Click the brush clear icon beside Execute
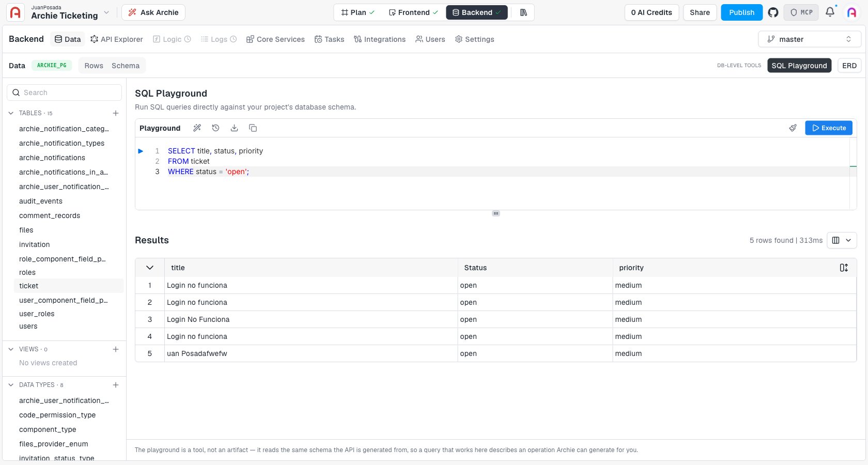The height and width of the screenshot is (465, 868). [x=793, y=128]
